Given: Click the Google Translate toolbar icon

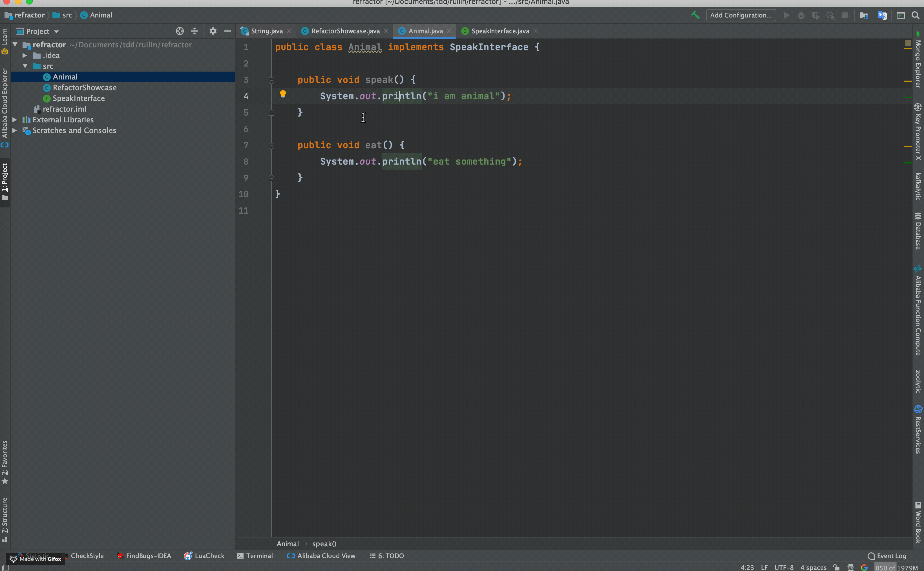Looking at the screenshot, I should click(x=882, y=15).
